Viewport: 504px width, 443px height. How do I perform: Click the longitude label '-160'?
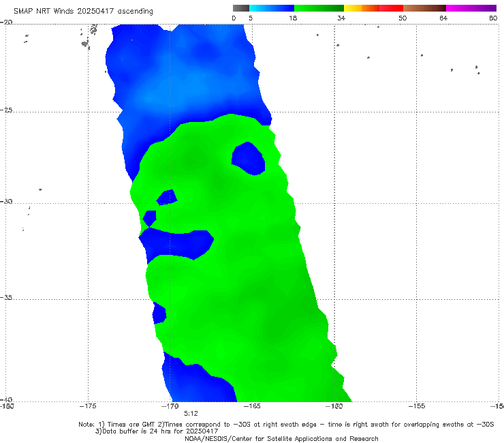pos(334,406)
